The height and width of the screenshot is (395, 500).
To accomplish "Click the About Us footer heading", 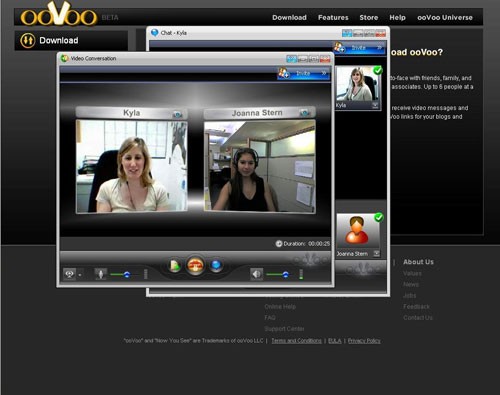I will (x=418, y=262).
